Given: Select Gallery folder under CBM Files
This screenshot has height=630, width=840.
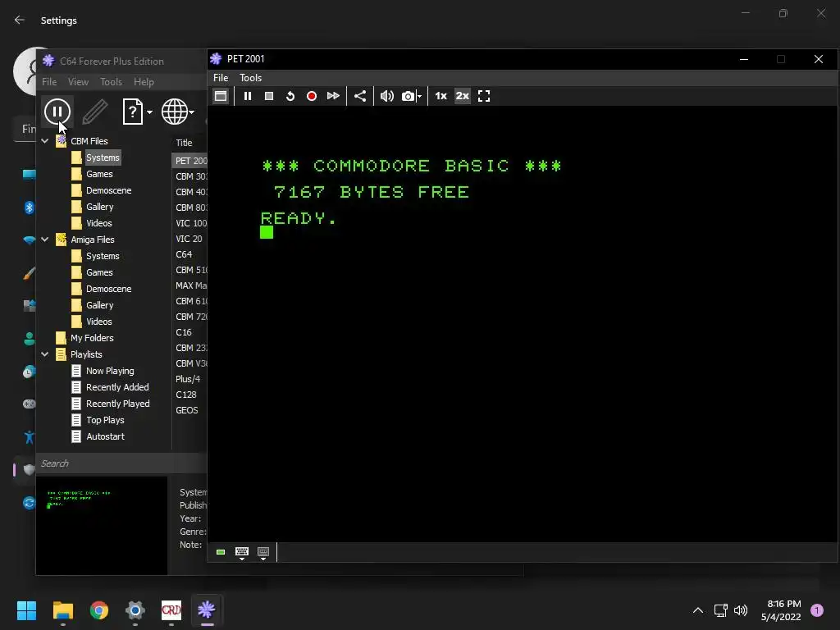Looking at the screenshot, I should [99, 207].
